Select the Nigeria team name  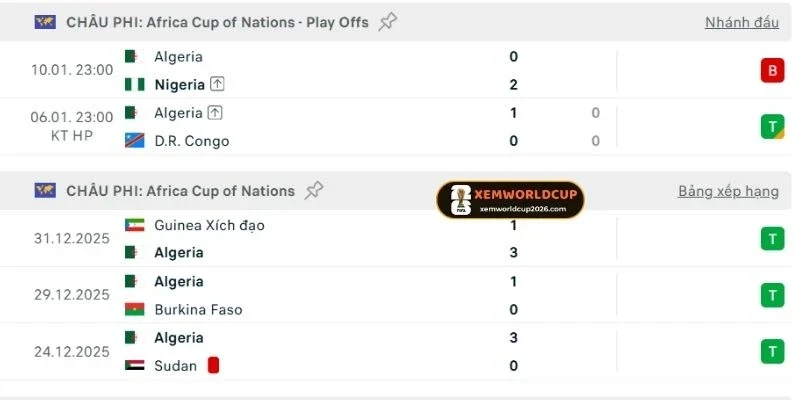(x=179, y=85)
